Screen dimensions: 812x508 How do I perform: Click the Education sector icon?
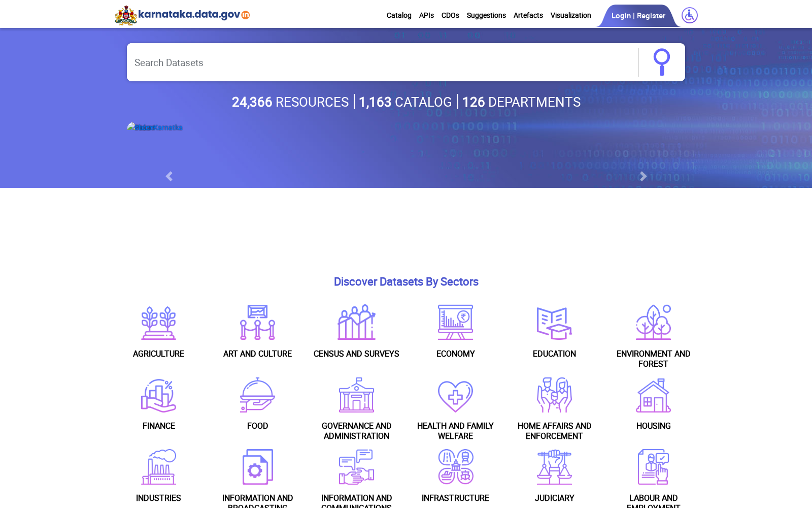click(554, 323)
